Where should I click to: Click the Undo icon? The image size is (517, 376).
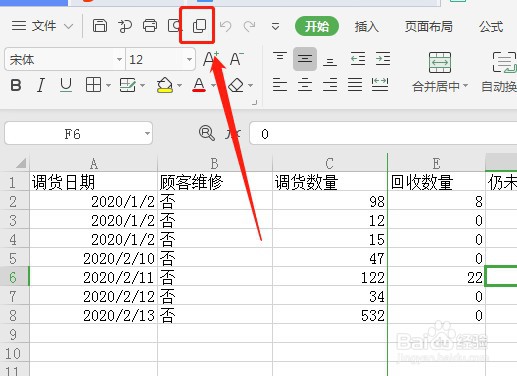click(226, 26)
